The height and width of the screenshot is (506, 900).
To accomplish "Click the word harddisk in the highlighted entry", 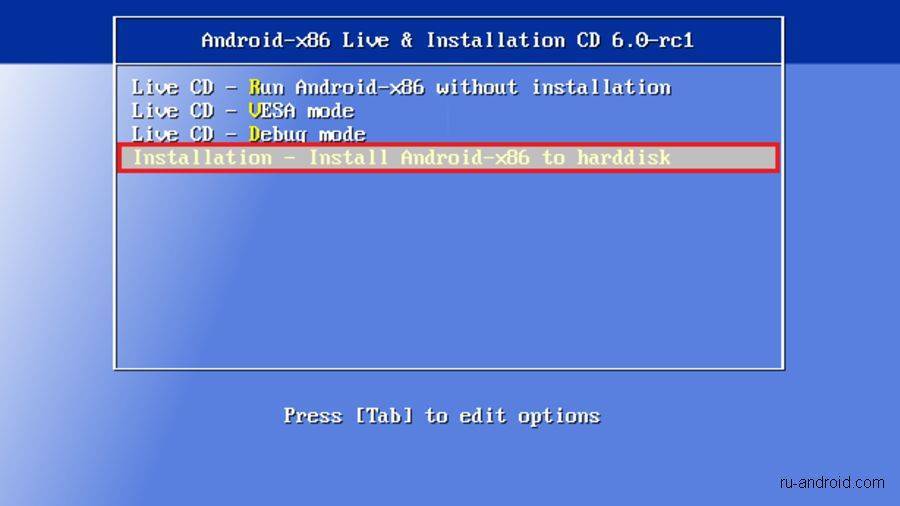I will tap(623, 158).
